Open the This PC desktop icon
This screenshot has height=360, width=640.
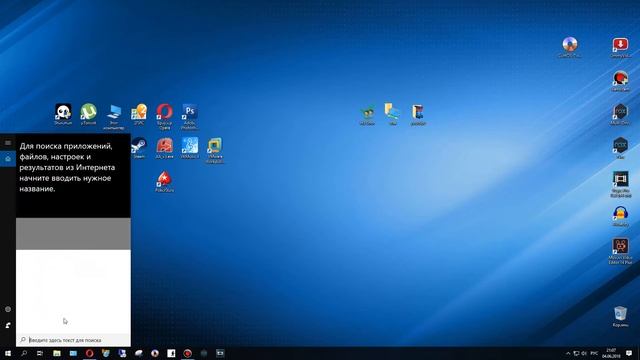click(114, 116)
